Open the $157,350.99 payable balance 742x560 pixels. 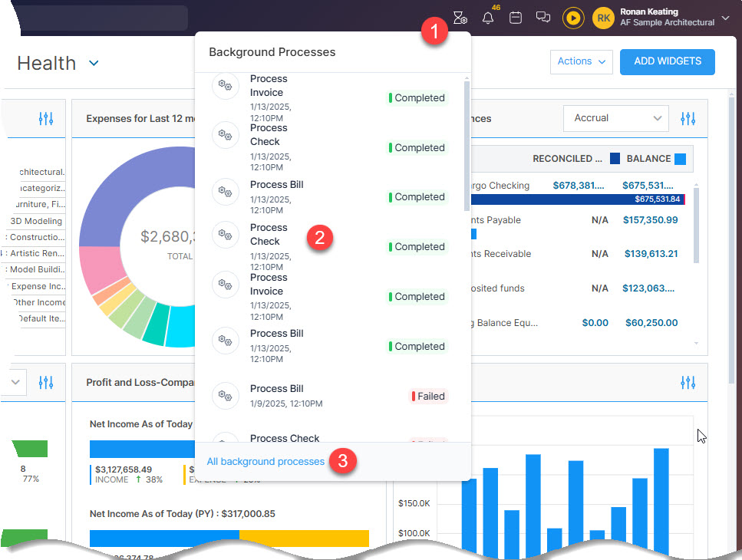(x=650, y=220)
